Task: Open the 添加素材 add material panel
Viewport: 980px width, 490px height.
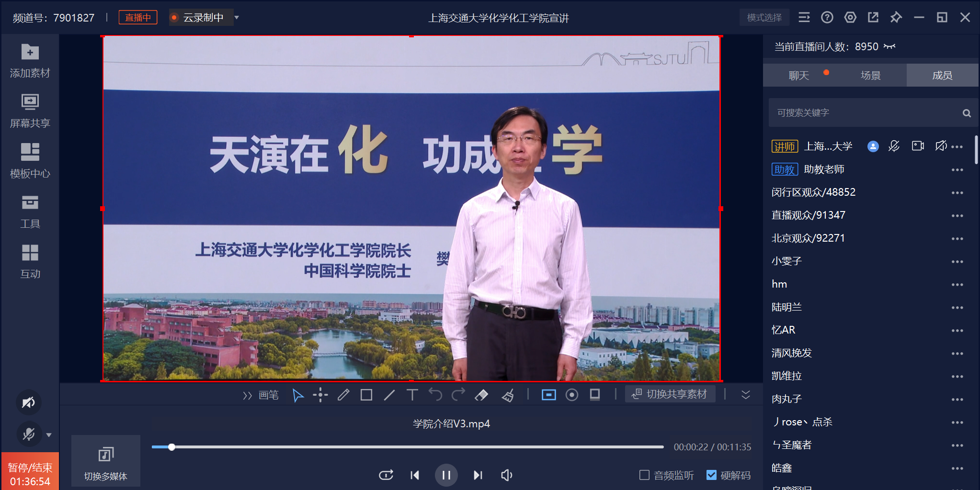Action: pos(30,61)
